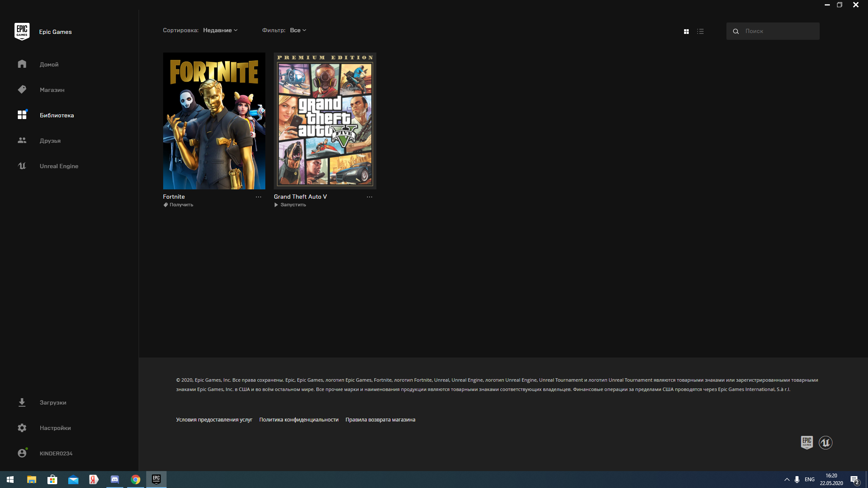Image resolution: width=868 pixels, height=488 pixels.
Task: Click the Grand Theft Auto V cover
Action: [325, 121]
